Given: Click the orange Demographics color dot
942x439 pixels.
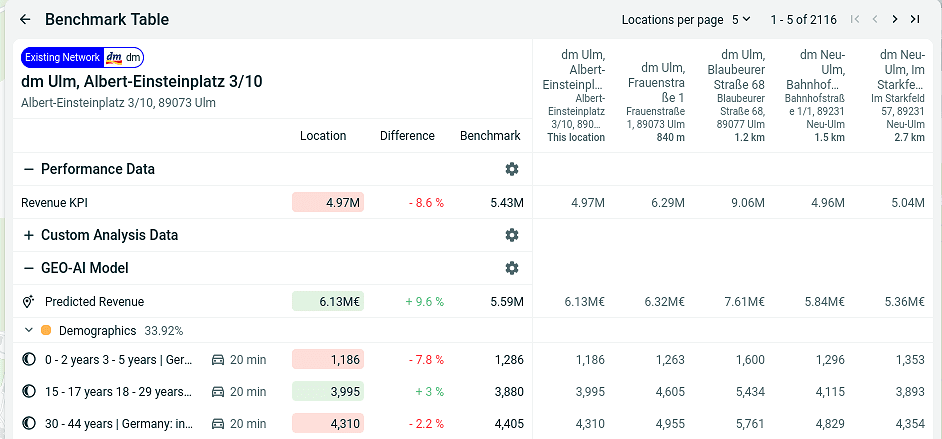Looking at the screenshot, I should coord(46,330).
